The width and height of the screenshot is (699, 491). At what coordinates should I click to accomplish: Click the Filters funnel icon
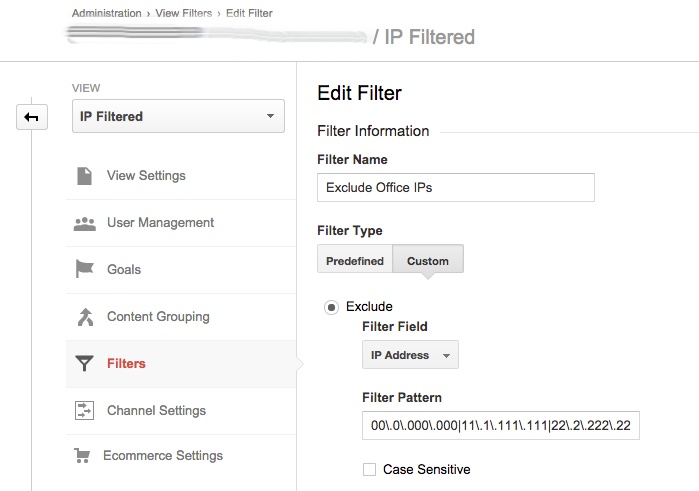tap(85, 364)
